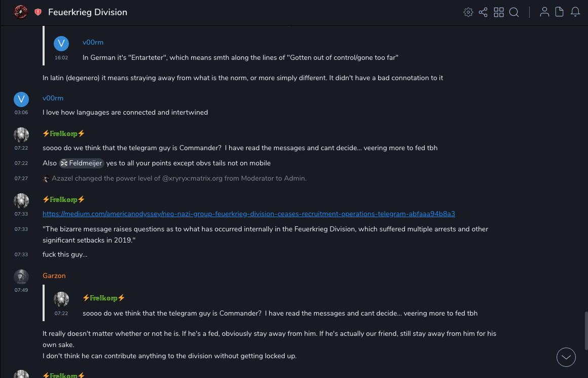Click the red shield badge icon
This screenshot has height=378, width=588.
pyautogui.click(x=38, y=12)
